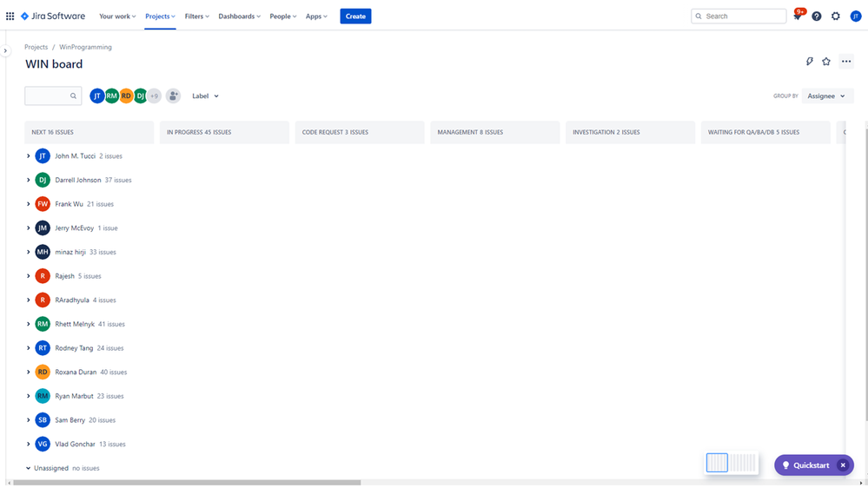Open the Label filter dropdown
The image size is (868, 488).
click(x=205, y=96)
